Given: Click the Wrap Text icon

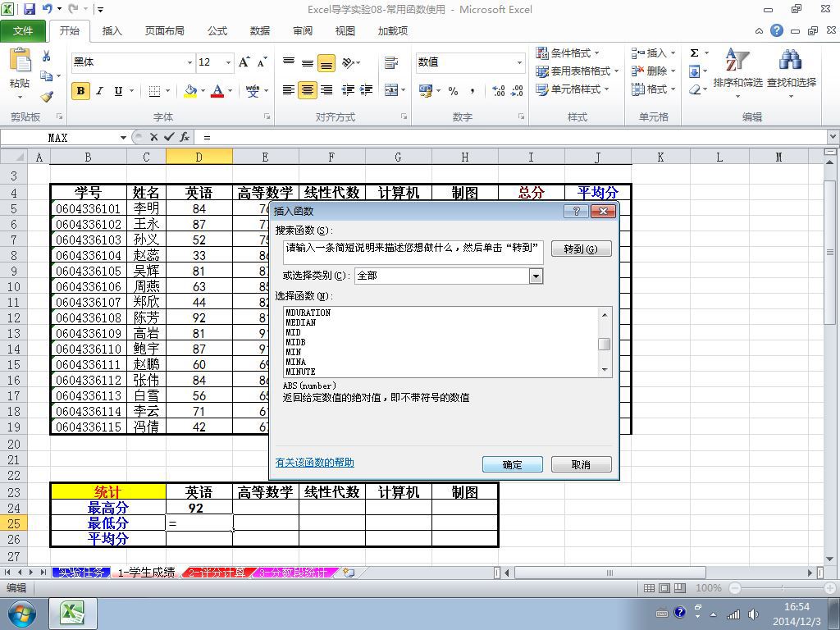Looking at the screenshot, I should point(391,62).
